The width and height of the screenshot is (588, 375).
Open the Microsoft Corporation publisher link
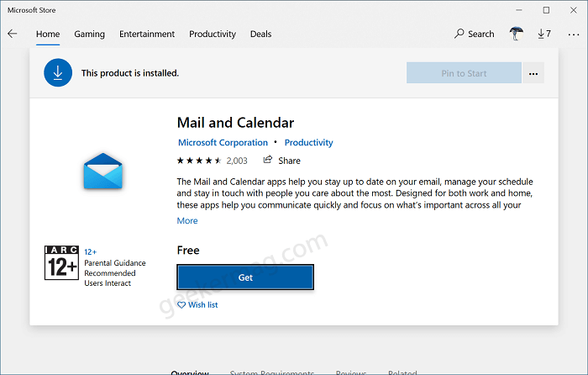223,143
